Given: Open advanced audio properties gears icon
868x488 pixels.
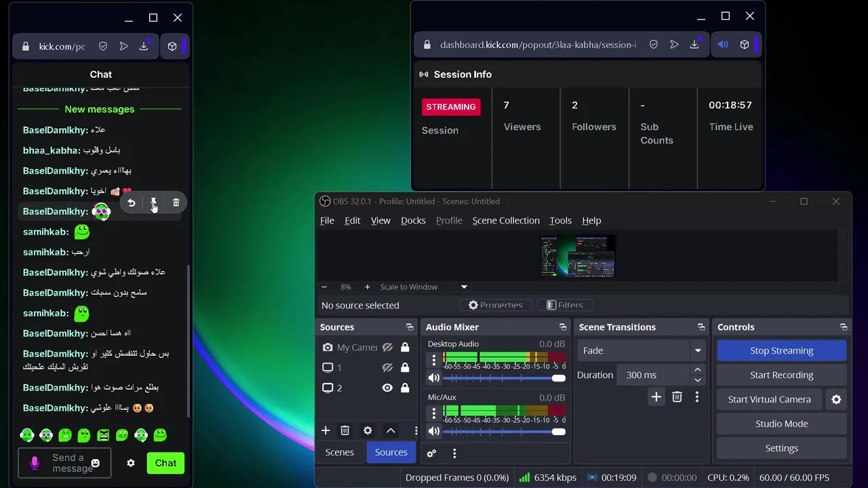Looking at the screenshot, I should [431, 453].
